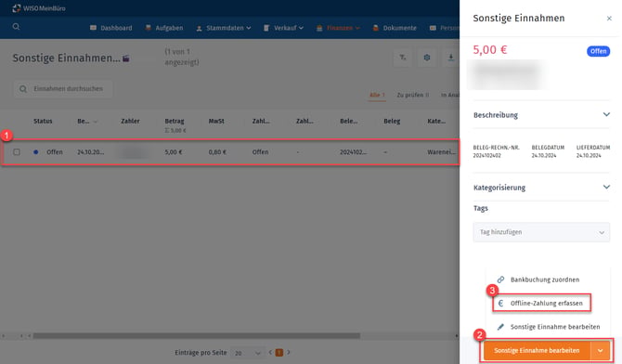Tick the checkbox of the Offen row
The height and width of the screenshot is (364, 622).
tap(17, 152)
